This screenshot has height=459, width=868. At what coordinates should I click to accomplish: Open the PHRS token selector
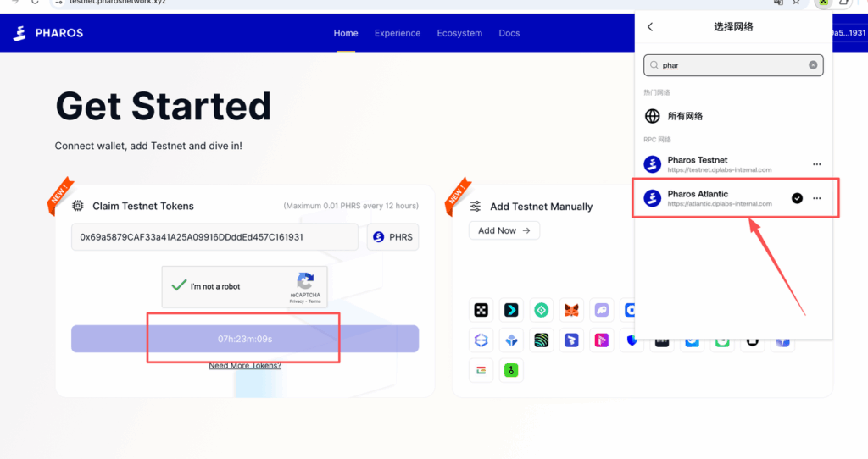pyautogui.click(x=392, y=237)
